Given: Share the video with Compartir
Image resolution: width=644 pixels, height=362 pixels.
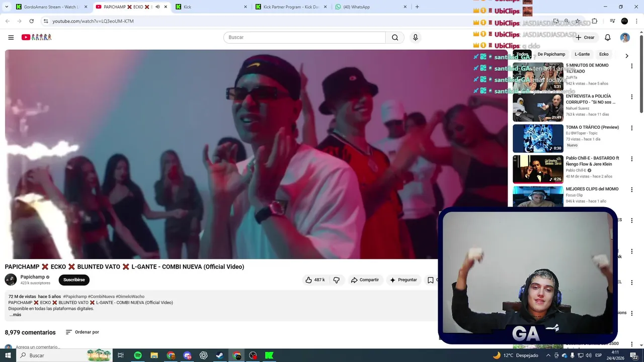Looking at the screenshot, I should coord(365,280).
